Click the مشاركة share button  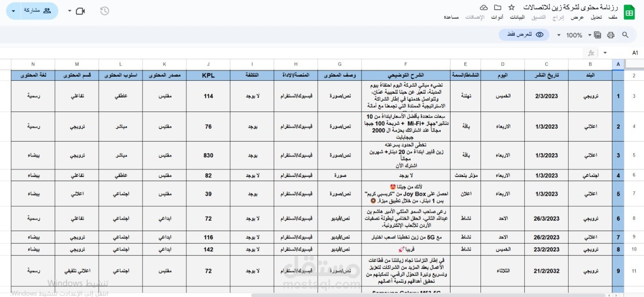coord(37,11)
